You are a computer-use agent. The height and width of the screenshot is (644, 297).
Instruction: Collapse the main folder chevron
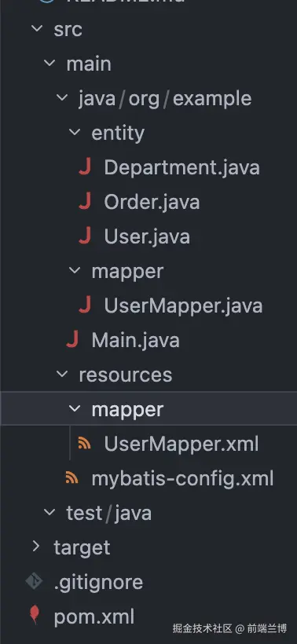click(49, 64)
